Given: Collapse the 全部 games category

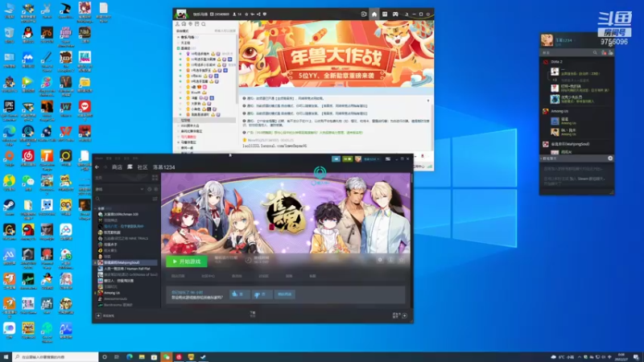Looking at the screenshot, I should click(96, 208).
